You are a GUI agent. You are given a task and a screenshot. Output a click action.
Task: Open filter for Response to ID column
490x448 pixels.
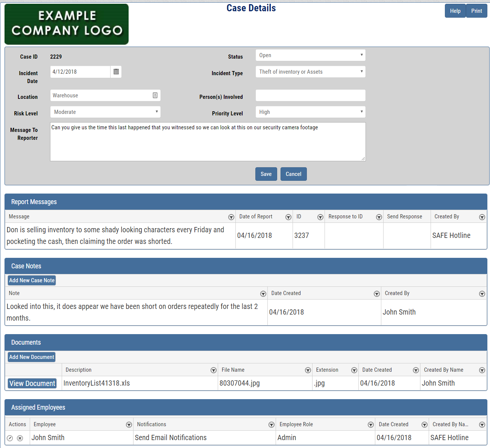pyautogui.click(x=379, y=217)
